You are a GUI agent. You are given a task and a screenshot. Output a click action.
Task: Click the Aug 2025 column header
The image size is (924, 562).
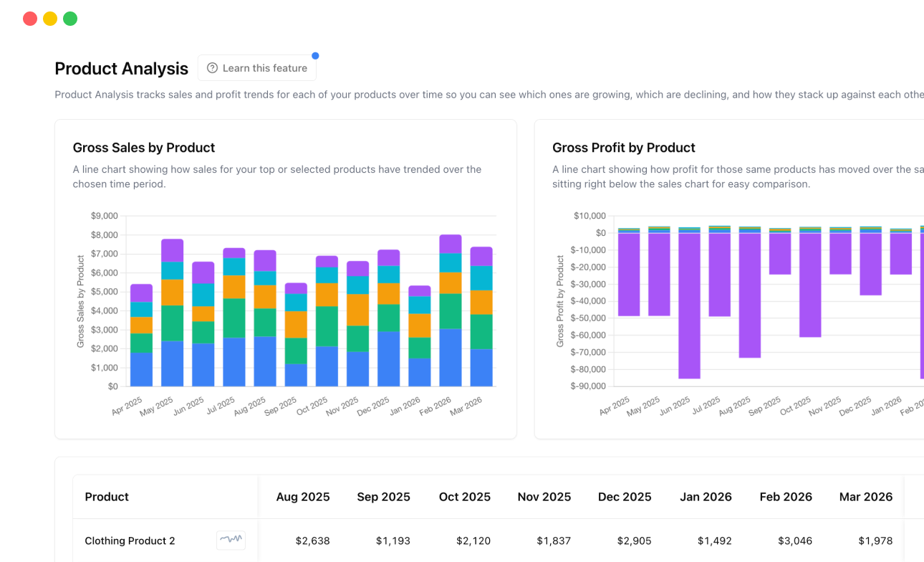point(302,497)
